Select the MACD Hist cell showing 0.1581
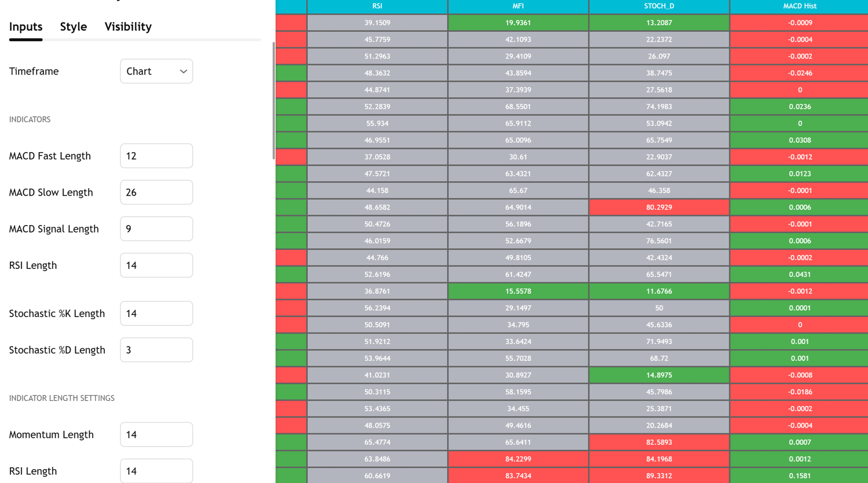The width and height of the screenshot is (868, 483). (800, 475)
